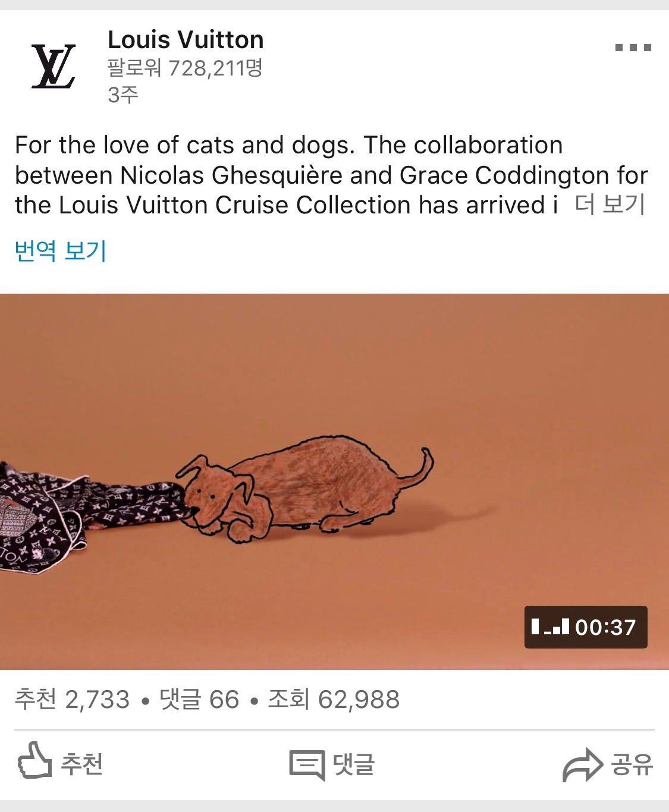This screenshot has height=812, width=669.
Task: Tap the 00:37 video duration badge
Action: 586,627
